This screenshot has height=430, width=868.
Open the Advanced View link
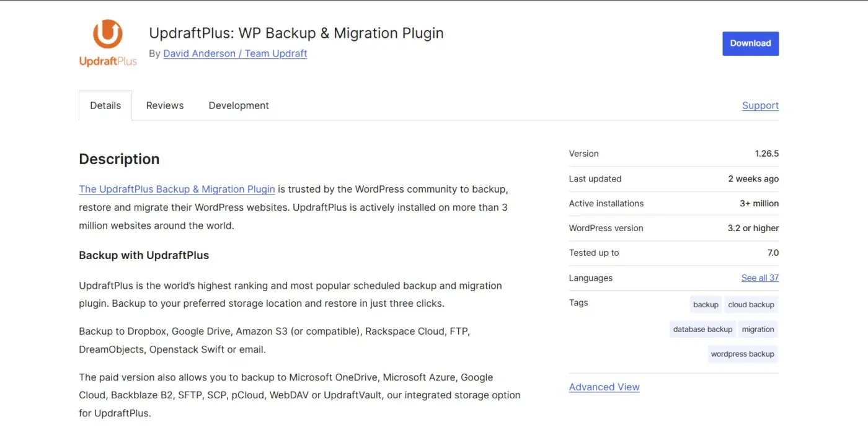pos(604,387)
